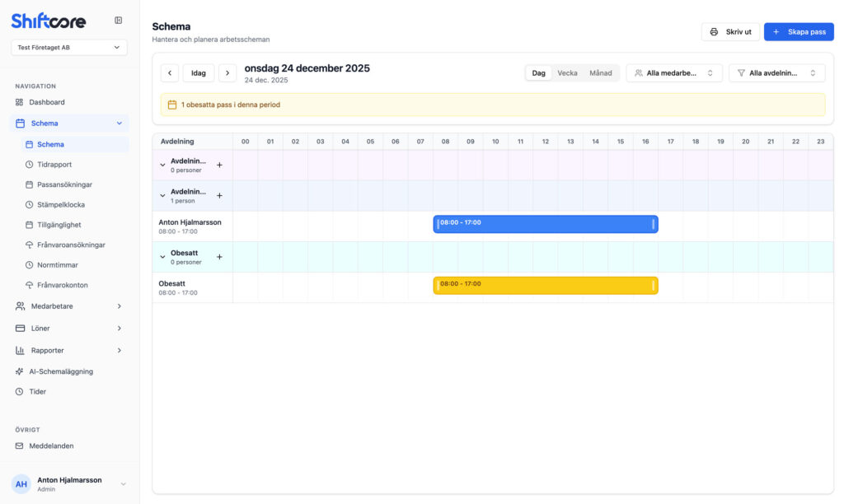Click the 'onsdag 24 december 2025' date heading

[x=307, y=68]
